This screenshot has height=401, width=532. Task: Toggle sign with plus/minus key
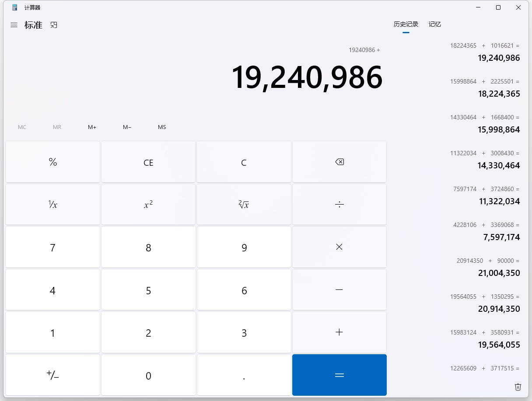[x=52, y=375]
